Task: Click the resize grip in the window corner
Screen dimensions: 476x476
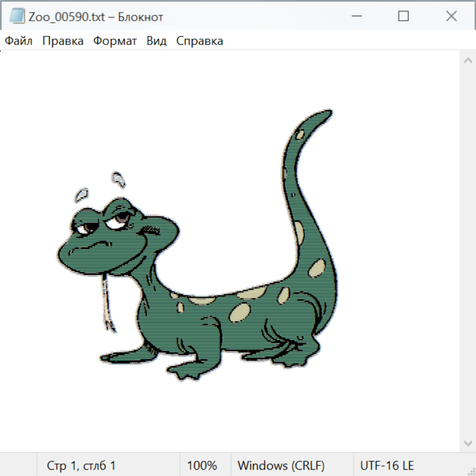Action: coord(471,471)
